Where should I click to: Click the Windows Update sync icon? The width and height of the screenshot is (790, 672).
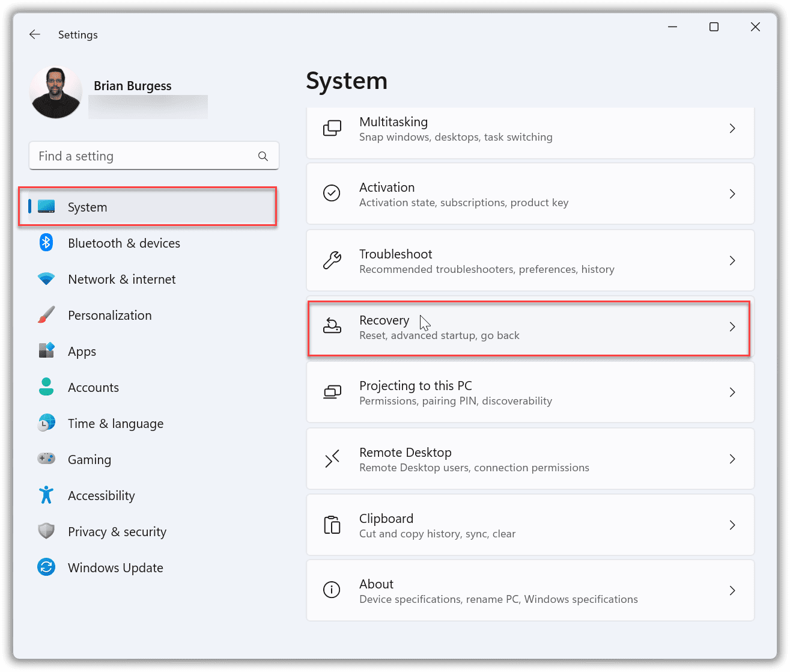pos(46,567)
